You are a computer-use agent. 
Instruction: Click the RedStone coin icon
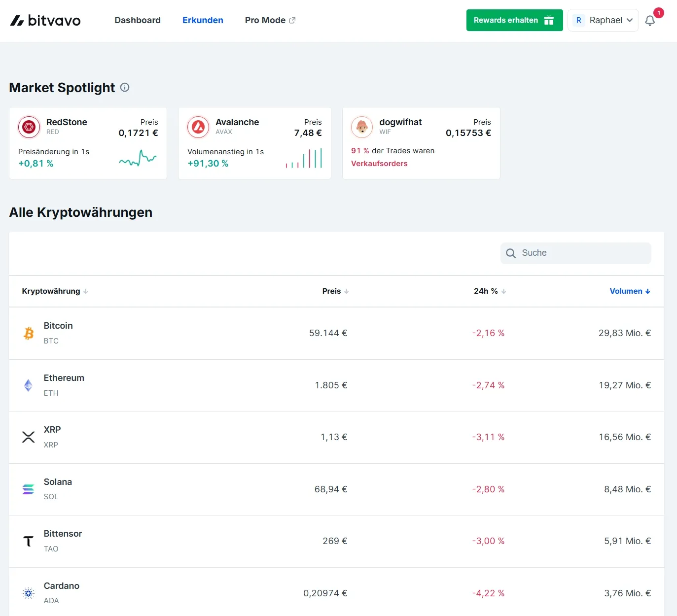[x=29, y=127]
